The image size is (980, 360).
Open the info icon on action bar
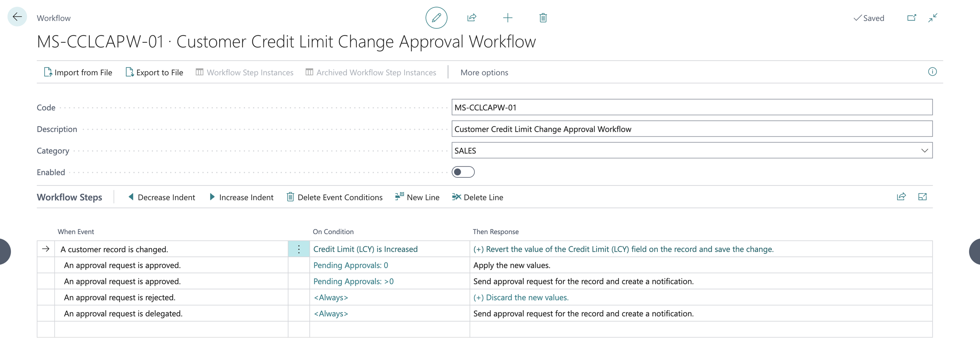(x=933, y=72)
